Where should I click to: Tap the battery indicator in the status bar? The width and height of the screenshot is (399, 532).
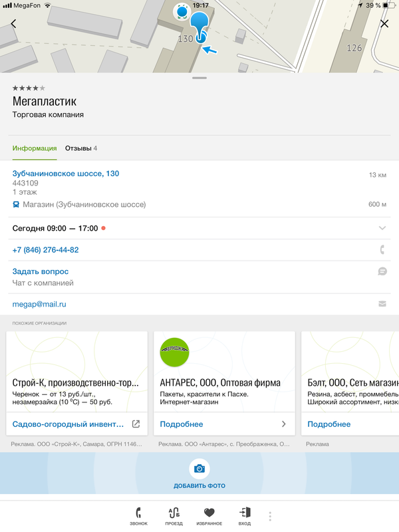coord(389,5)
